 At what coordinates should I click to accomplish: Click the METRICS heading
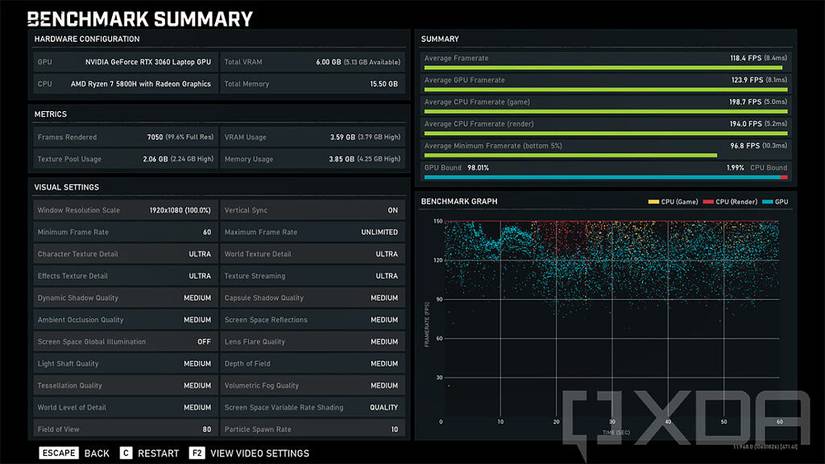[x=51, y=114]
